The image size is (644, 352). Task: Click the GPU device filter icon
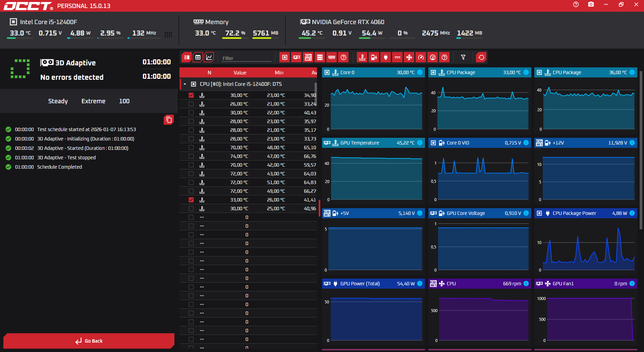[x=297, y=57]
